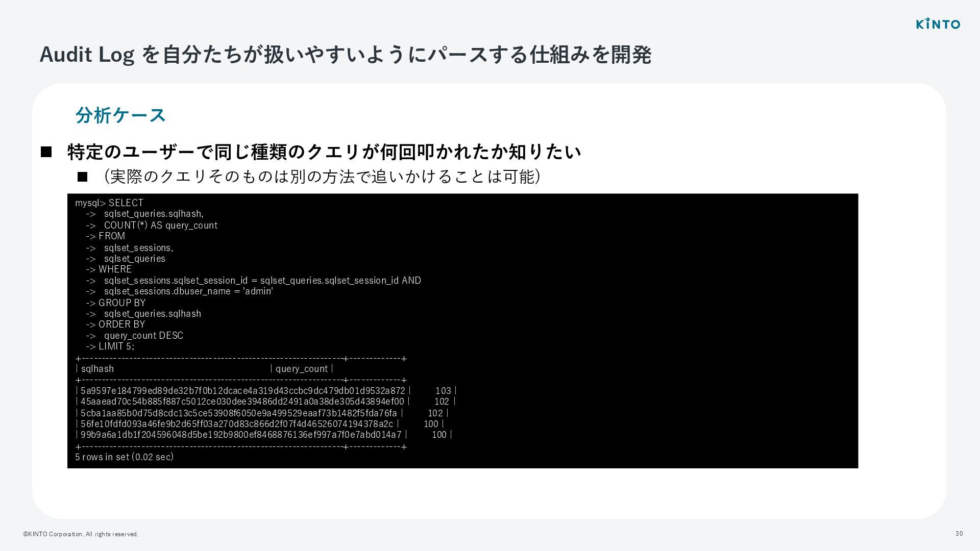The image size is (980, 551).
Task: Click the hash row starting with 5cba1aa
Action: point(262,413)
